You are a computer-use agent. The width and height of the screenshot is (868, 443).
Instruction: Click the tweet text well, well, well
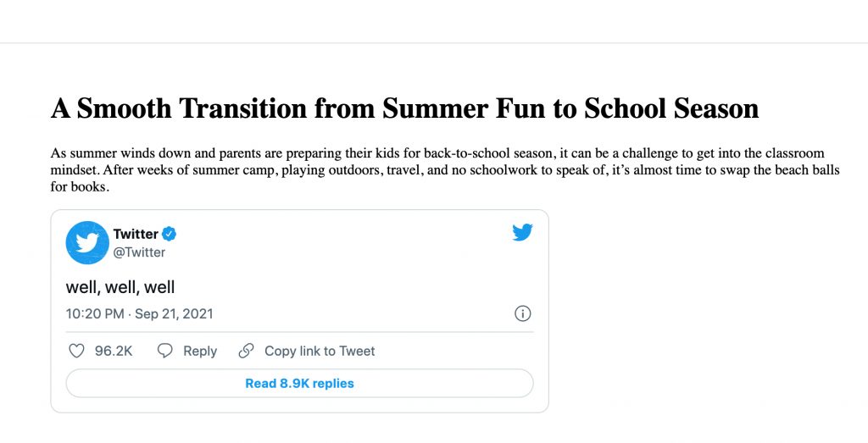click(120, 287)
